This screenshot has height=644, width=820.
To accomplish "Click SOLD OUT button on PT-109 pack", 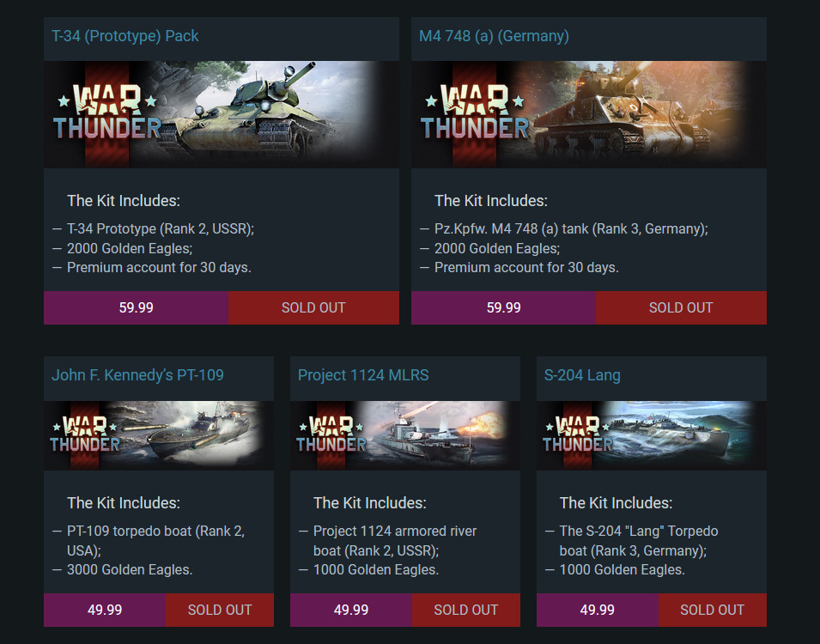I will 220,610.
